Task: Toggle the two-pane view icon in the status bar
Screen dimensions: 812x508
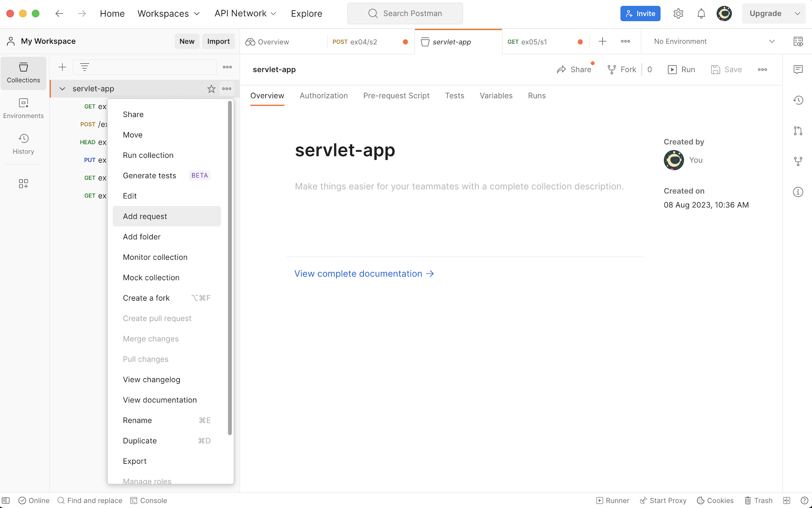Action: tap(787, 500)
